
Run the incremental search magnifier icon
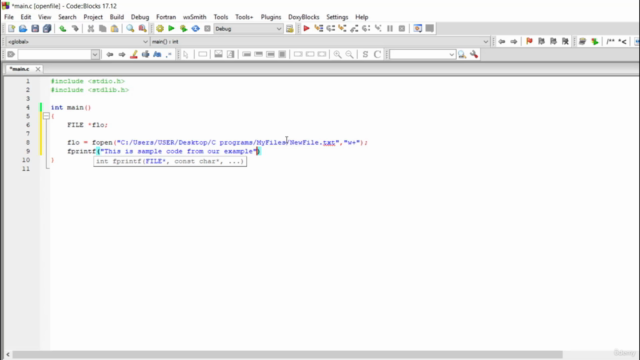(462, 54)
